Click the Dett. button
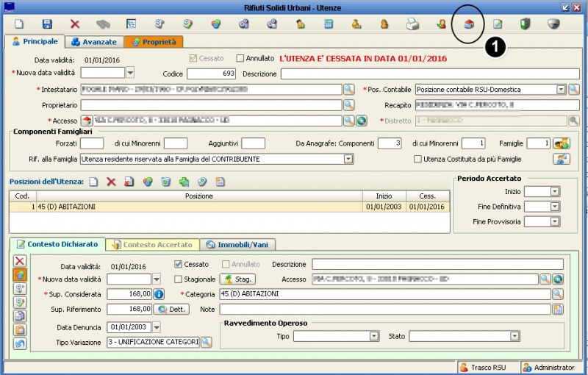 (x=171, y=310)
